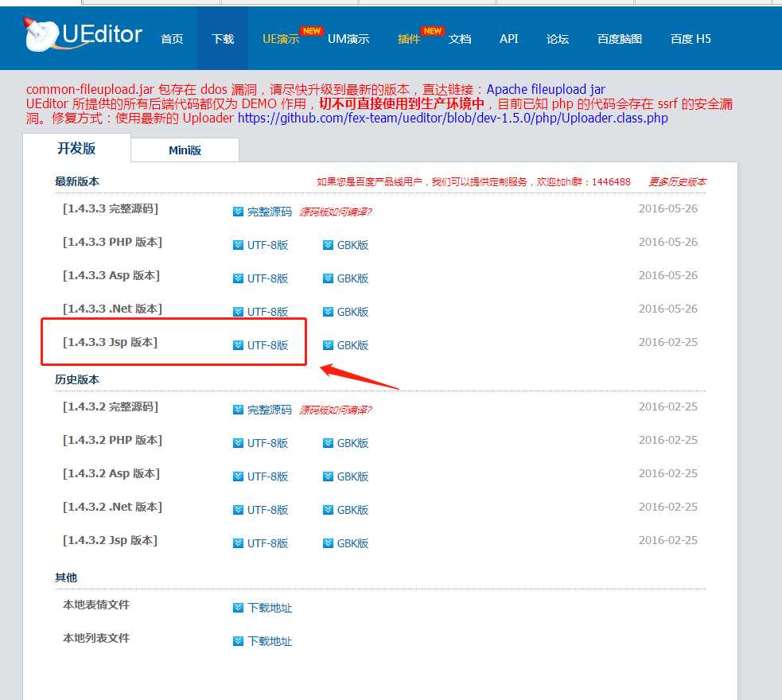This screenshot has height=700, width=782.
Task: Open the 插件 navigation item
Action: click(x=408, y=39)
